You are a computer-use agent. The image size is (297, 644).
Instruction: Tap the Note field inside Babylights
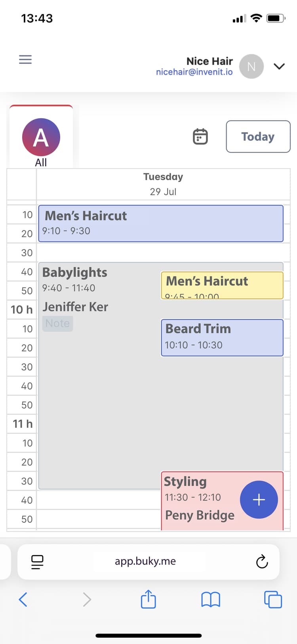(57, 323)
